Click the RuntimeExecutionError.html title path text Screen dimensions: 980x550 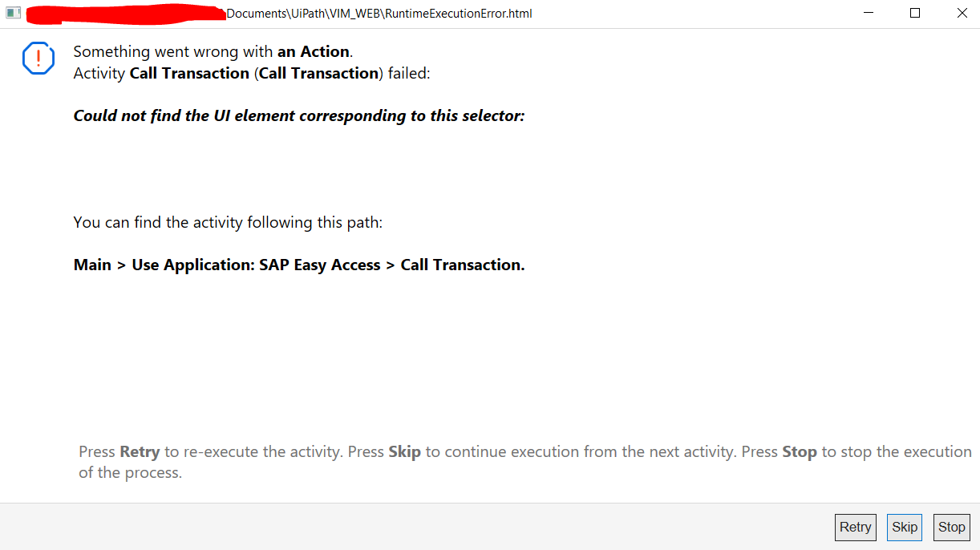click(379, 13)
